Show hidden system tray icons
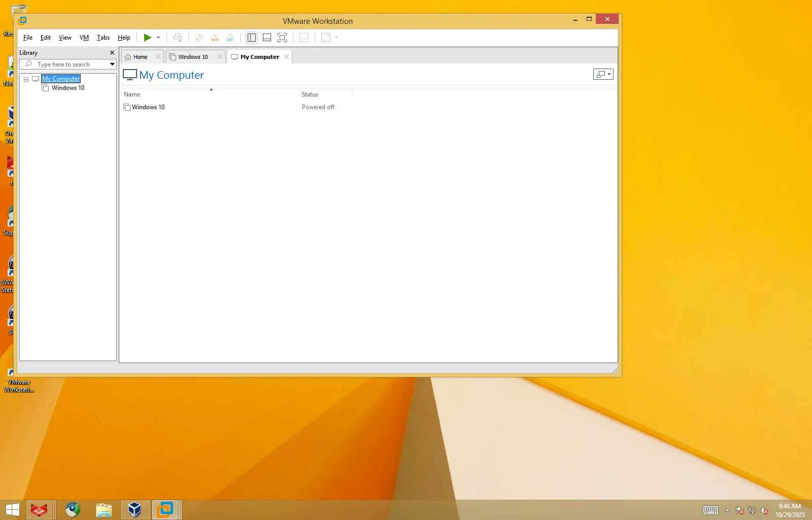The image size is (812, 520). pos(727,510)
